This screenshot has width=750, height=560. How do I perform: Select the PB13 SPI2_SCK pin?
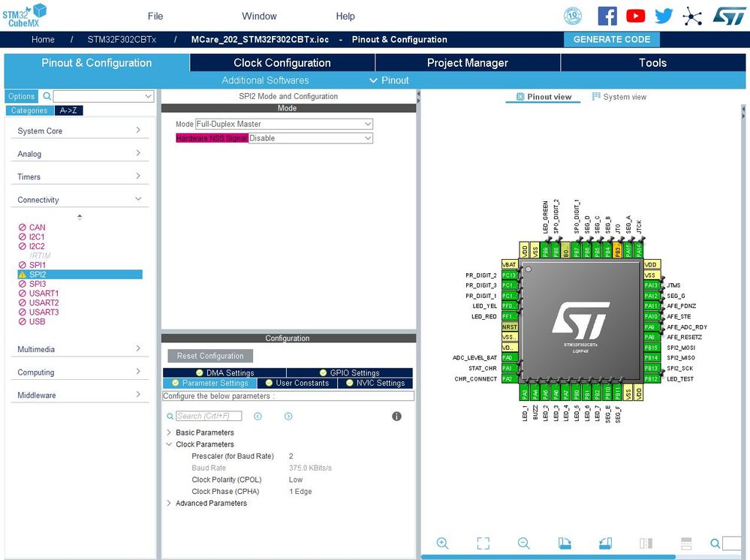click(652, 369)
